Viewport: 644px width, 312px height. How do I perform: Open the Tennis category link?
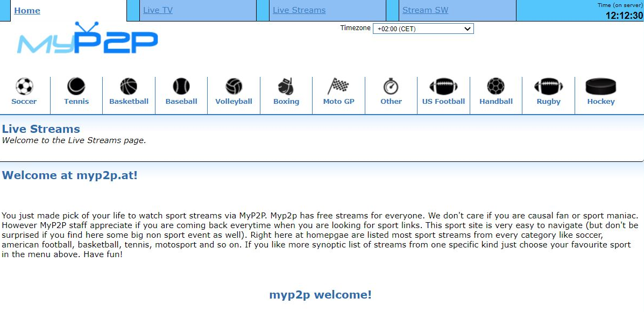coord(76,101)
